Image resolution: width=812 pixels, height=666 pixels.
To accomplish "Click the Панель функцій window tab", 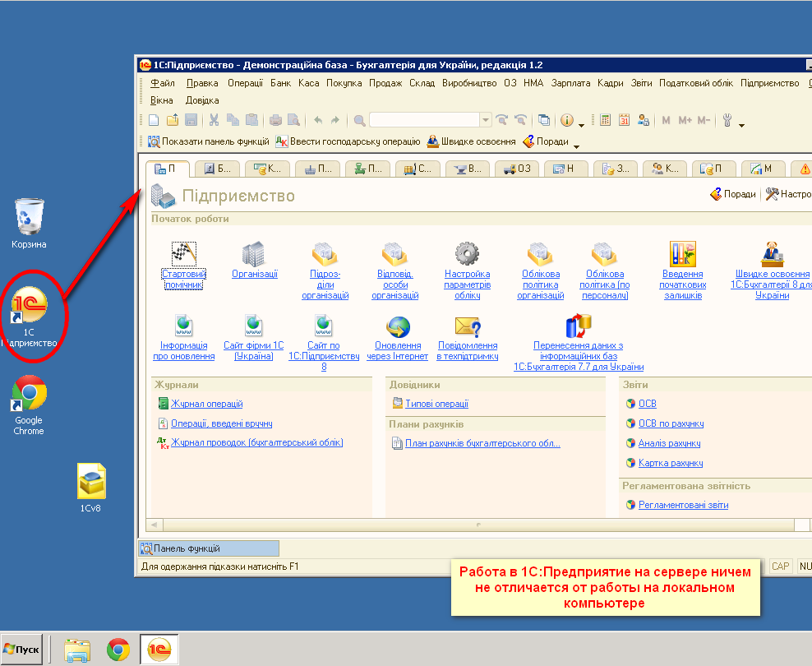I will 209,548.
